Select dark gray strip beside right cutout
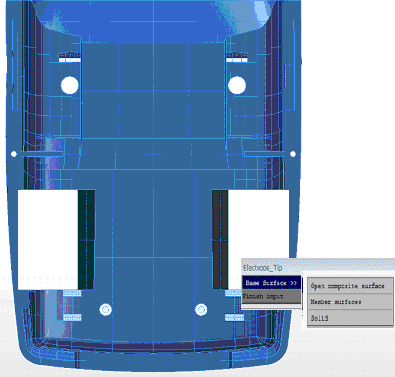The width and height of the screenshot is (395, 377). (220, 239)
